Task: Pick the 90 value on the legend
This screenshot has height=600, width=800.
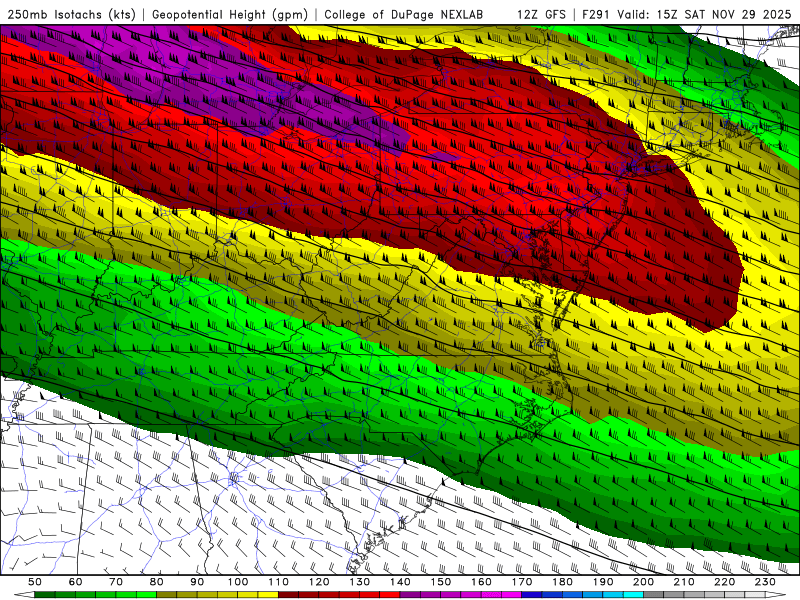Action: (x=197, y=582)
